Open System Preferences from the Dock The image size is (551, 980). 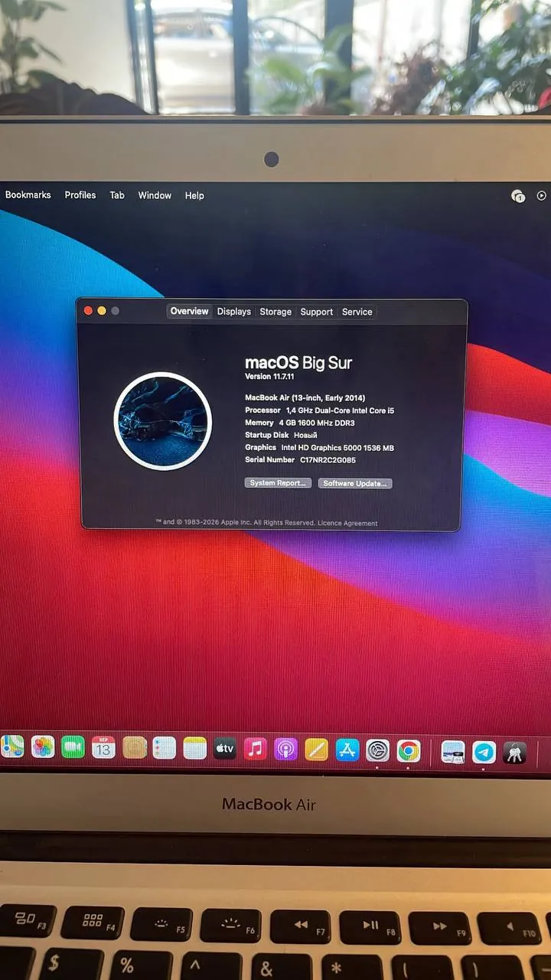(378, 750)
